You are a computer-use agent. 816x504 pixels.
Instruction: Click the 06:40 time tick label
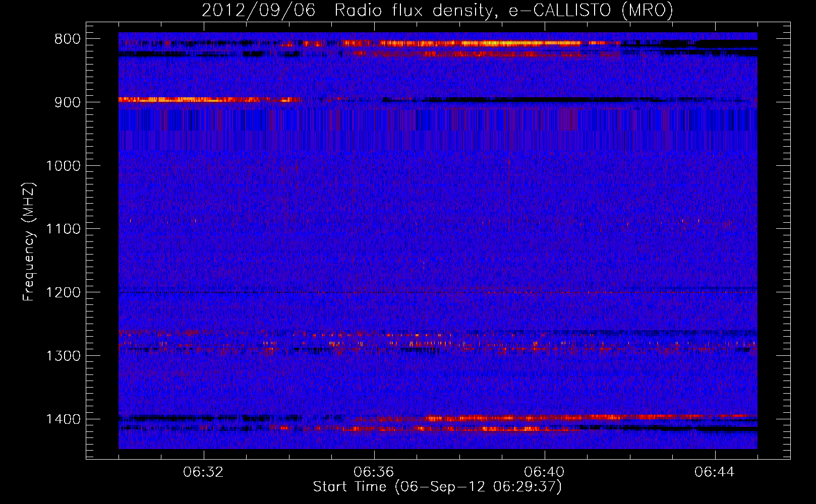(544, 472)
